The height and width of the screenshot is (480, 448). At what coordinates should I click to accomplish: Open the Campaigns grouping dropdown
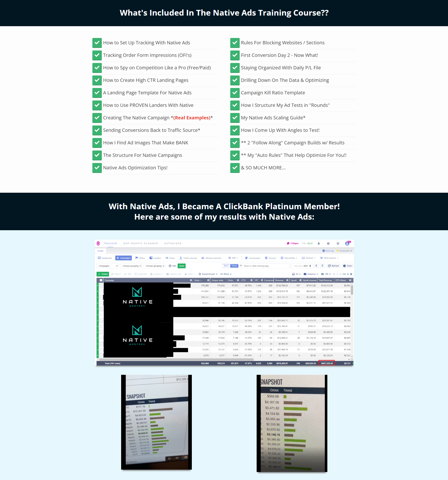pyautogui.click(x=108, y=266)
